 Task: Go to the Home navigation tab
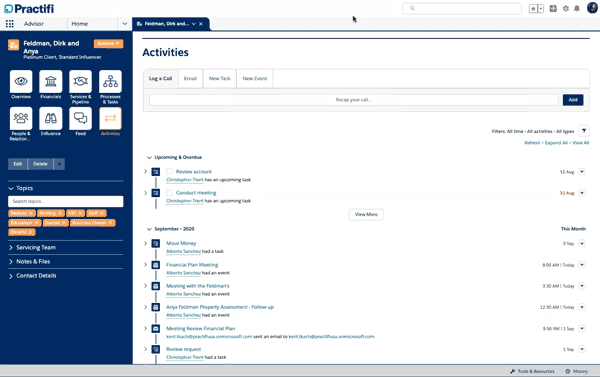click(x=80, y=24)
